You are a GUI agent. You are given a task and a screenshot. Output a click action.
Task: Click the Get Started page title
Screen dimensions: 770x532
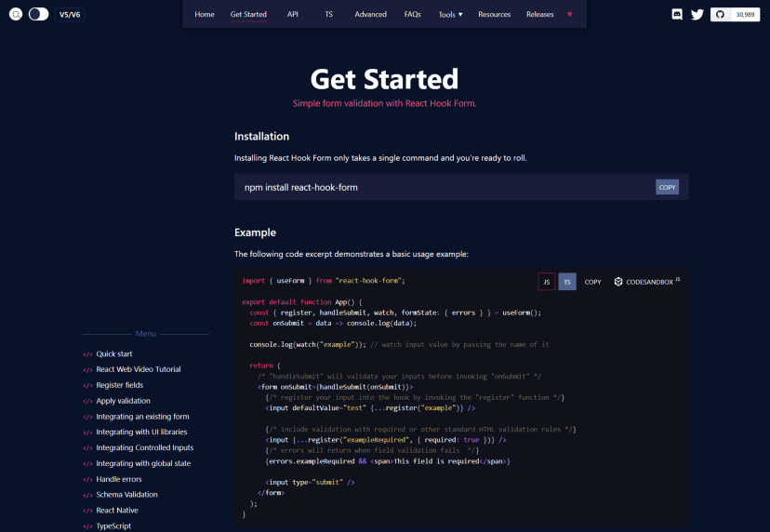pyautogui.click(x=384, y=79)
